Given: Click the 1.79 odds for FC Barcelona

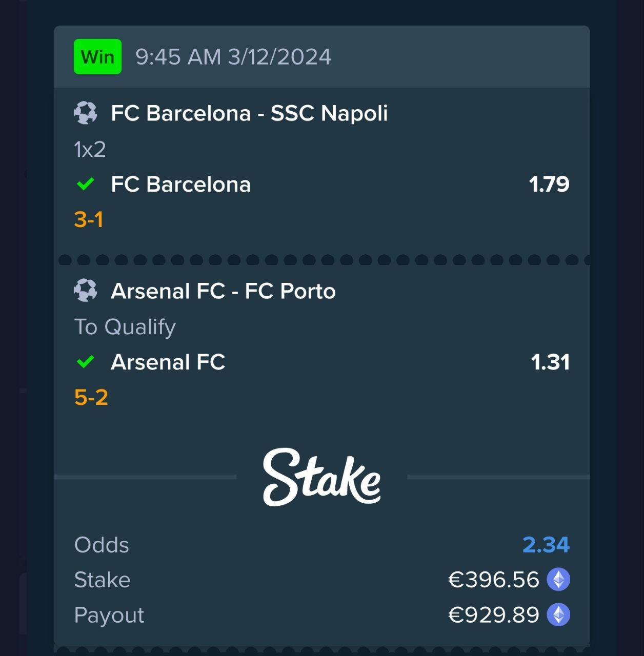Looking at the screenshot, I should coord(549,184).
